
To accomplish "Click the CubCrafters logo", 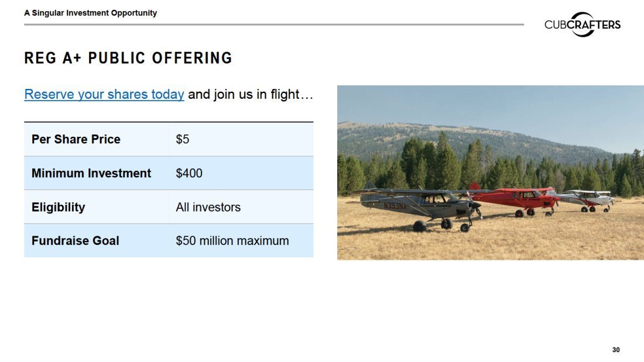I will pos(582,25).
